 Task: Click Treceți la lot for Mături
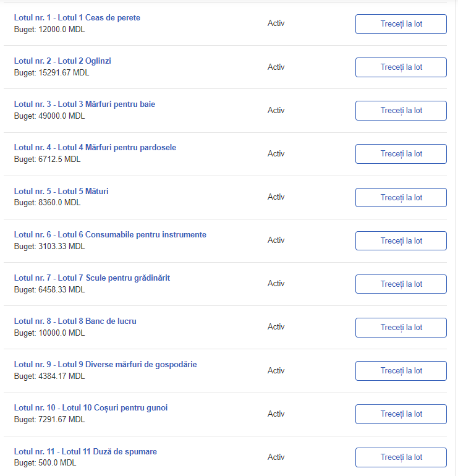pos(401,198)
